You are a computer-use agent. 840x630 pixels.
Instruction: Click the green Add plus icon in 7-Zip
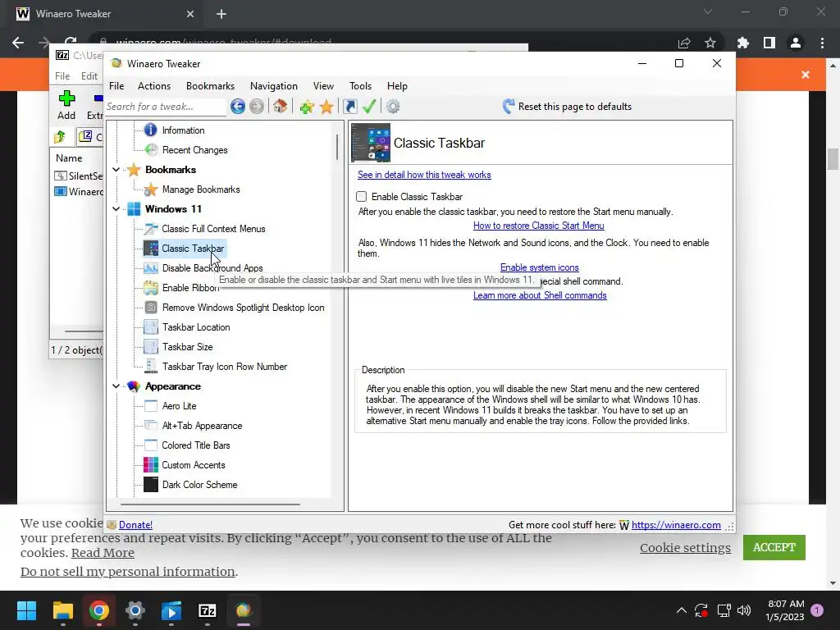point(66,98)
